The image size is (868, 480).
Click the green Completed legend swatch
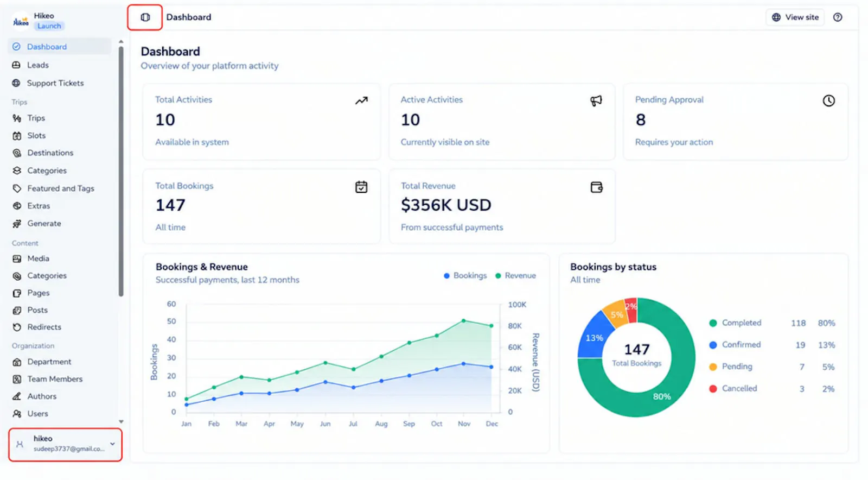[713, 323]
